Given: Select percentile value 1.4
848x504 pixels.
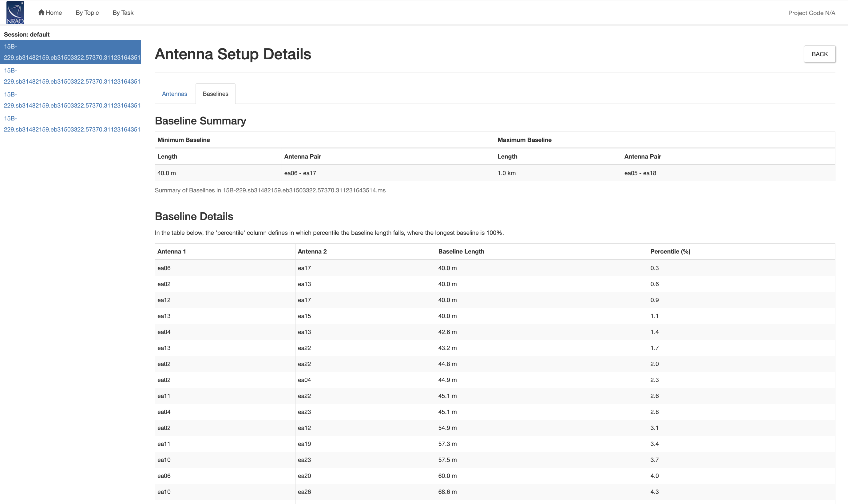Looking at the screenshot, I should 741,332.
